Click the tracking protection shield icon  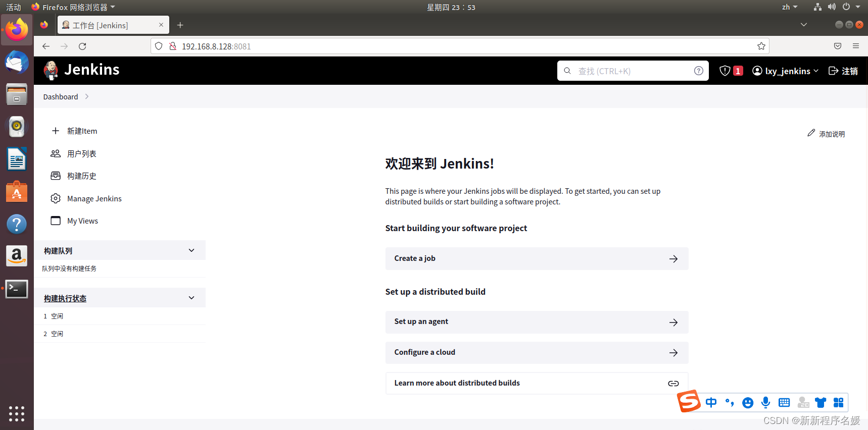[x=159, y=46]
